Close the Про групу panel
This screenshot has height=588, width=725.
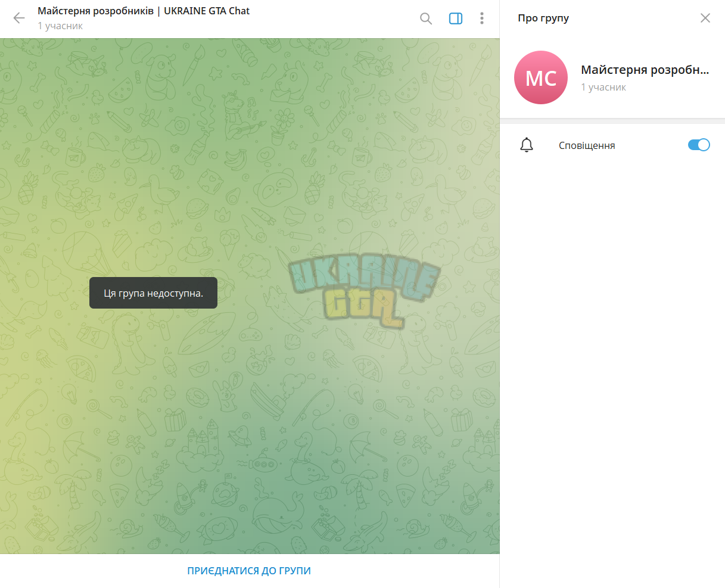pyautogui.click(x=705, y=18)
